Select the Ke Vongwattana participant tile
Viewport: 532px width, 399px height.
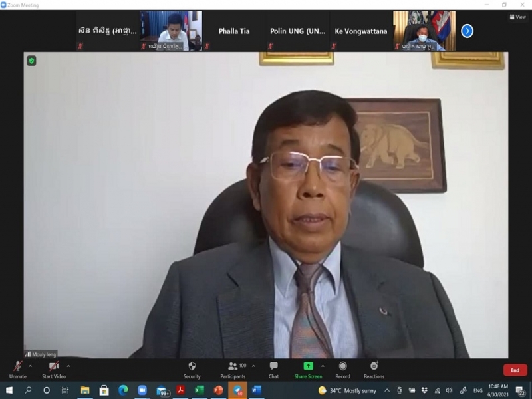click(360, 31)
